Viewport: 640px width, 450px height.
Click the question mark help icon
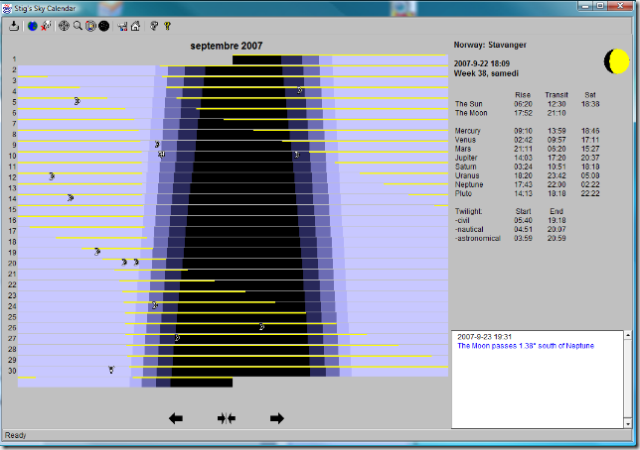(154, 26)
